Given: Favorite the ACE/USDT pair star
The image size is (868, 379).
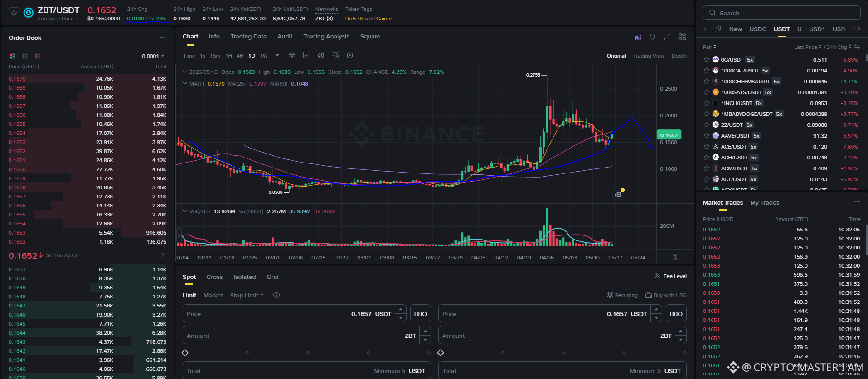Looking at the screenshot, I should click(706, 146).
